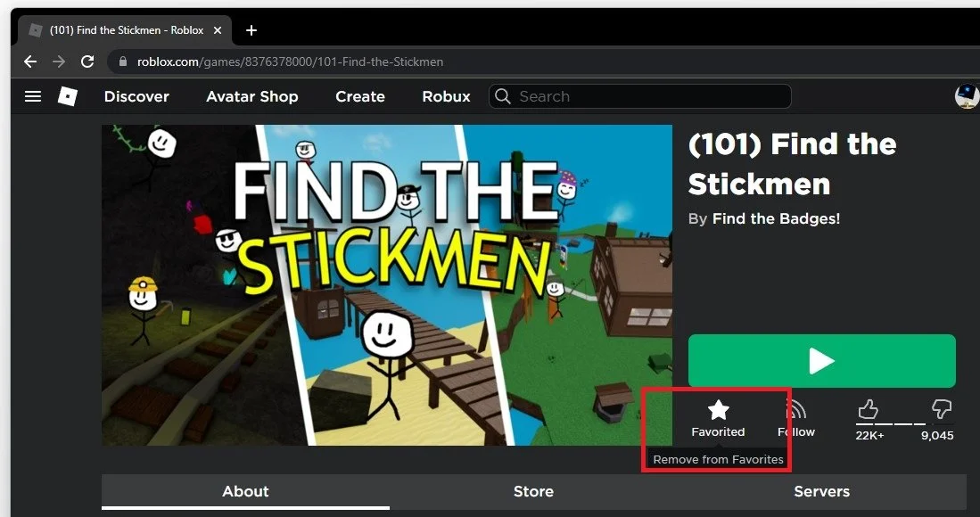
Task: Dislike the game with thumbs down
Action: [x=942, y=410]
